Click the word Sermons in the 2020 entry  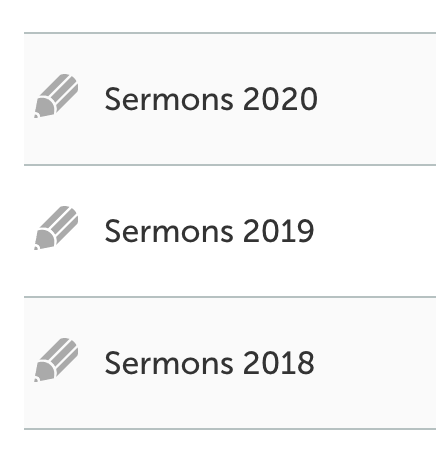pos(169,99)
